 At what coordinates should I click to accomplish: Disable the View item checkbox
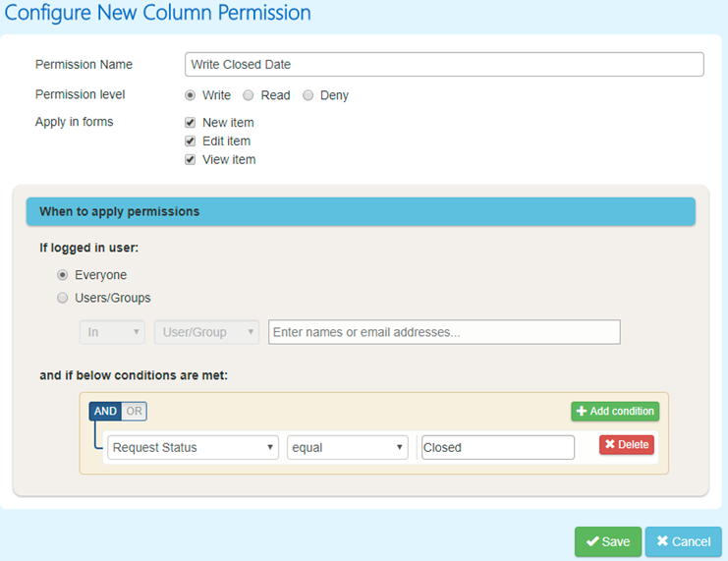pos(190,160)
